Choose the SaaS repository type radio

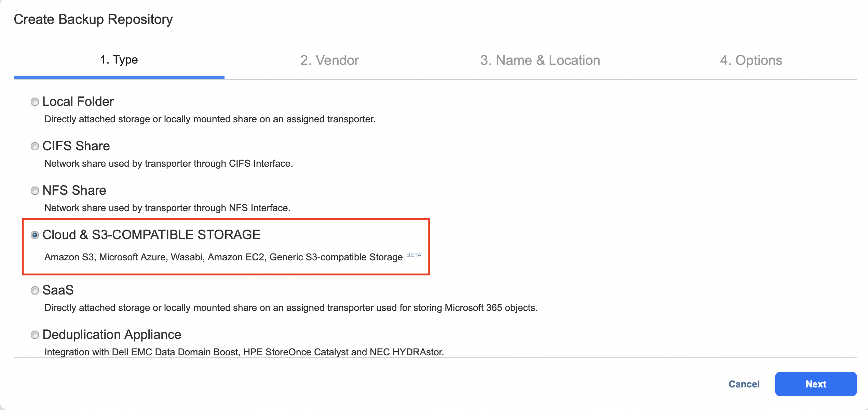[35, 290]
